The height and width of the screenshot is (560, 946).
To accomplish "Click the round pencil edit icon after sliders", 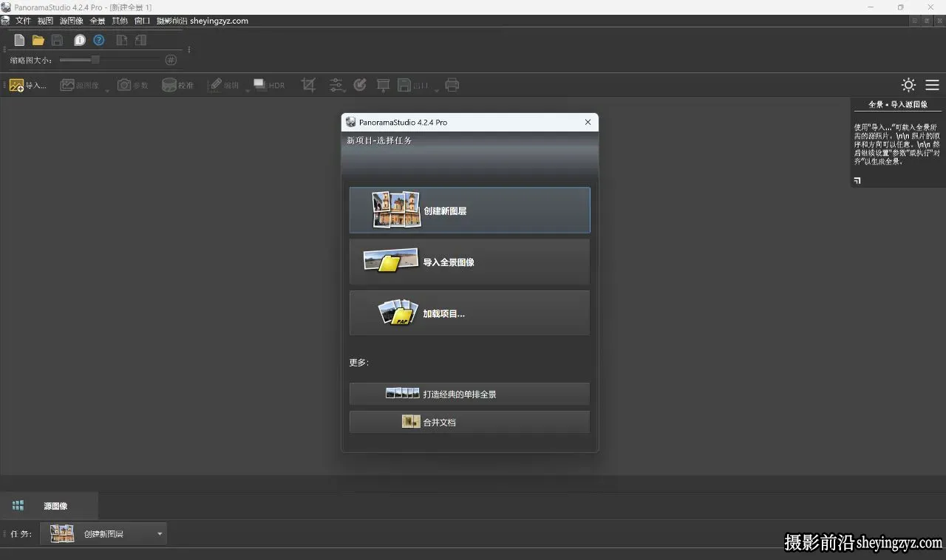I will coord(360,85).
